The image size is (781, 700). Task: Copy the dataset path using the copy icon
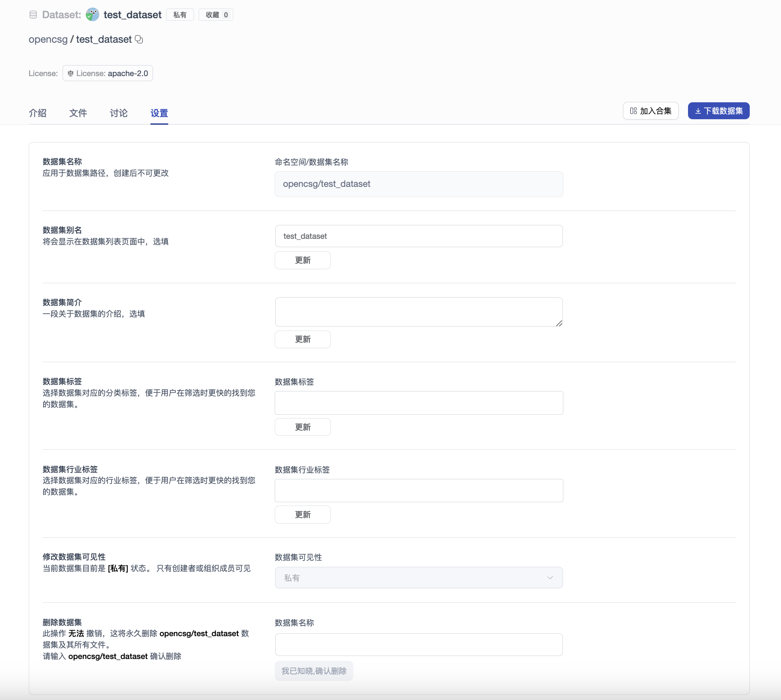tap(139, 39)
